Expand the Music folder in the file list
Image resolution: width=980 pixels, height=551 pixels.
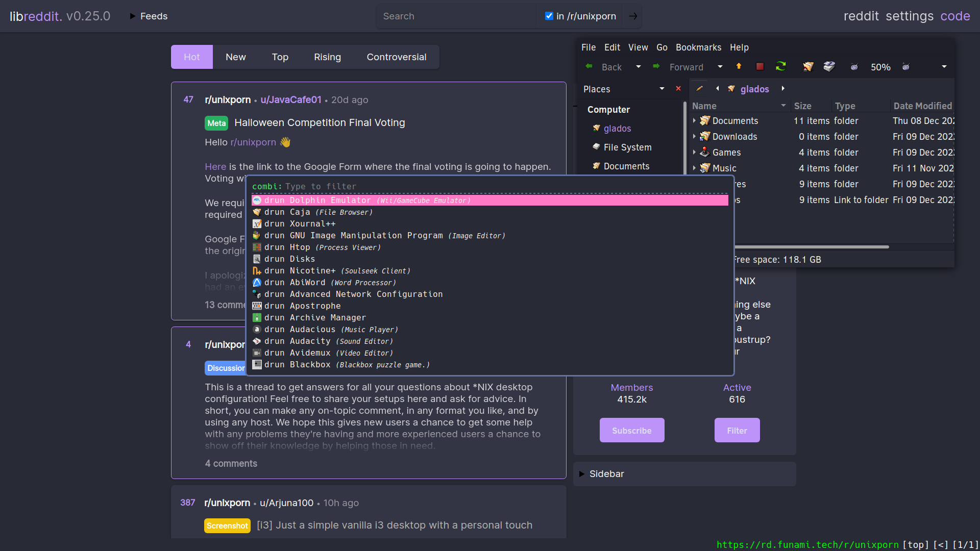[x=695, y=168]
